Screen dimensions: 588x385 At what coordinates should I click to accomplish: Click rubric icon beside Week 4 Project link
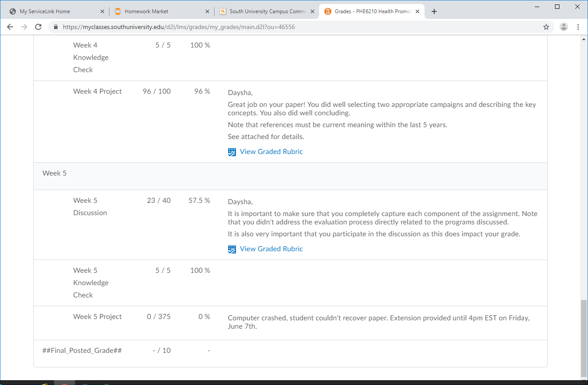232,152
